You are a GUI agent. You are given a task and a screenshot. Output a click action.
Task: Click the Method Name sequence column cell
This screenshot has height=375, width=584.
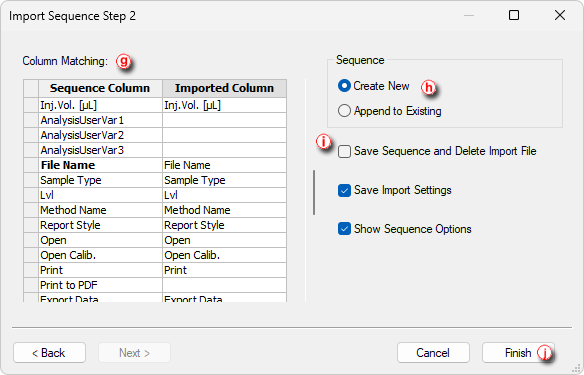(x=100, y=210)
